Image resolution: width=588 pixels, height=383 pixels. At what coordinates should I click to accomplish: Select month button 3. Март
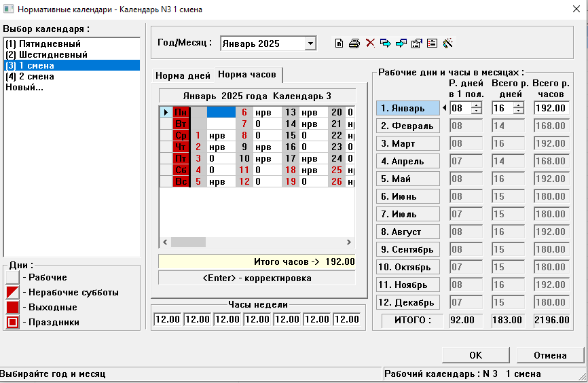(x=407, y=143)
